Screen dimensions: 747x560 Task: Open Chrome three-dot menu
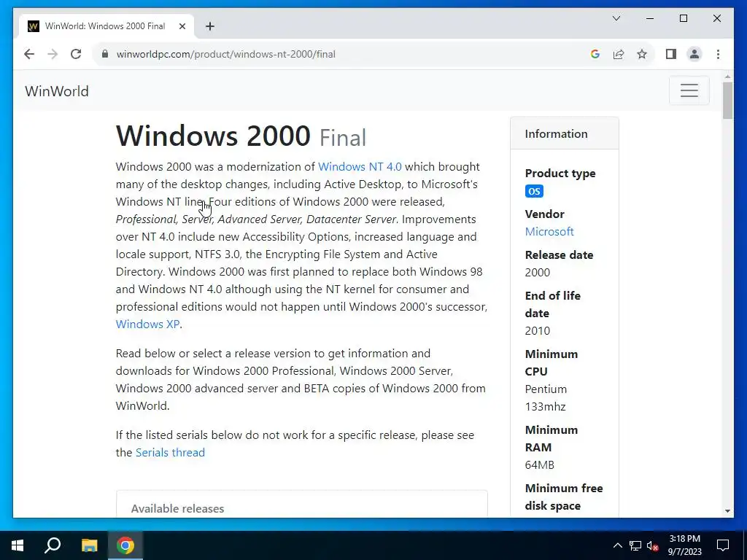pos(718,54)
